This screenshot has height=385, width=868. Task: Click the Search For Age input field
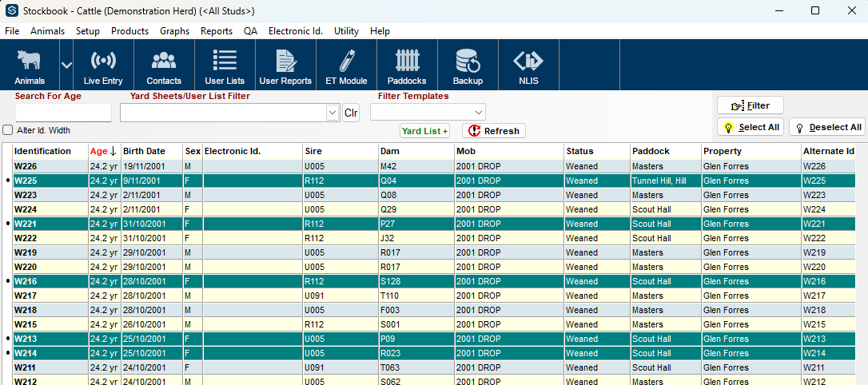point(63,113)
